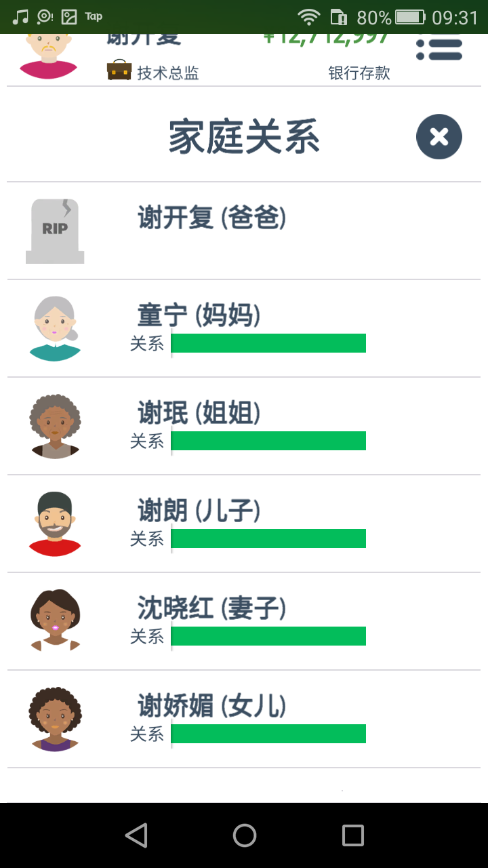Tap the RIP tombstone icon

point(55,231)
